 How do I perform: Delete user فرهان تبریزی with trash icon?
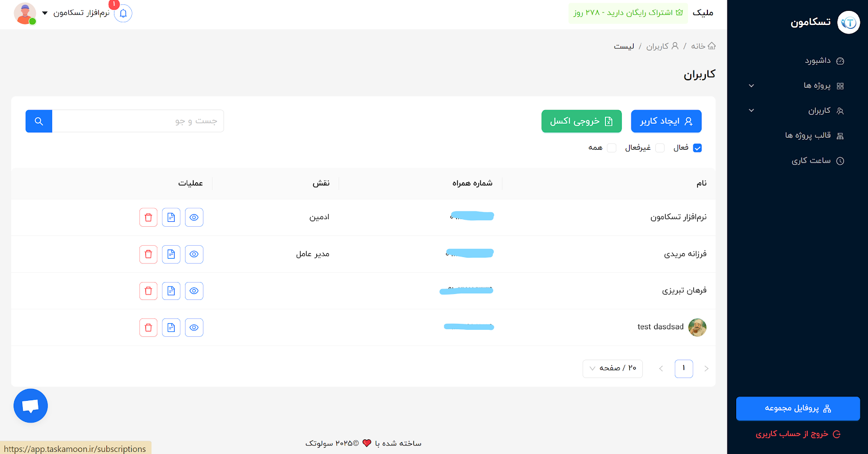148,291
